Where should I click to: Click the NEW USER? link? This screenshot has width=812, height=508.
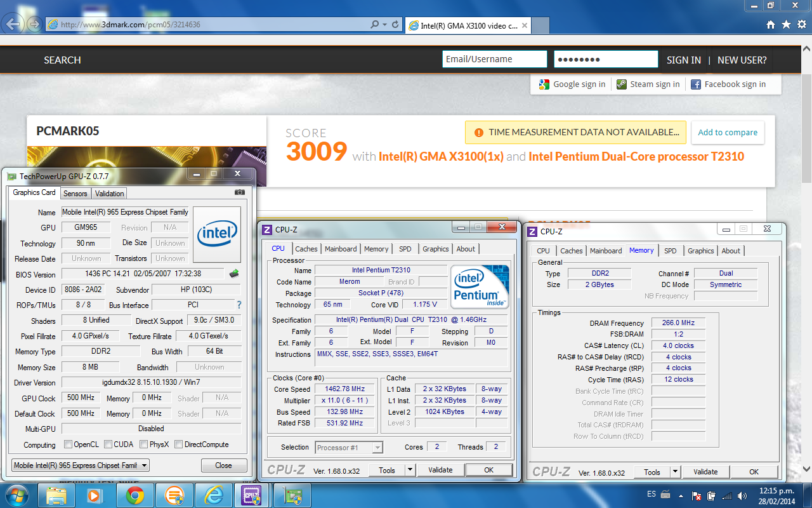click(742, 60)
